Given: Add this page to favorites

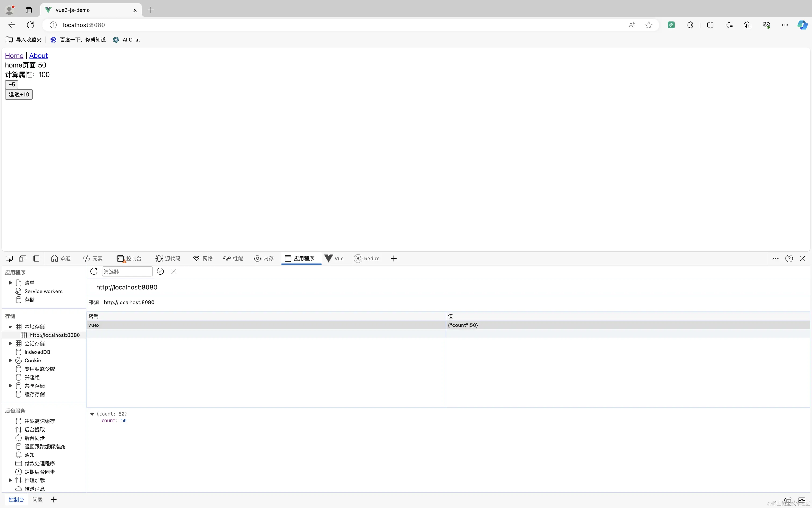Looking at the screenshot, I should 648,25.
